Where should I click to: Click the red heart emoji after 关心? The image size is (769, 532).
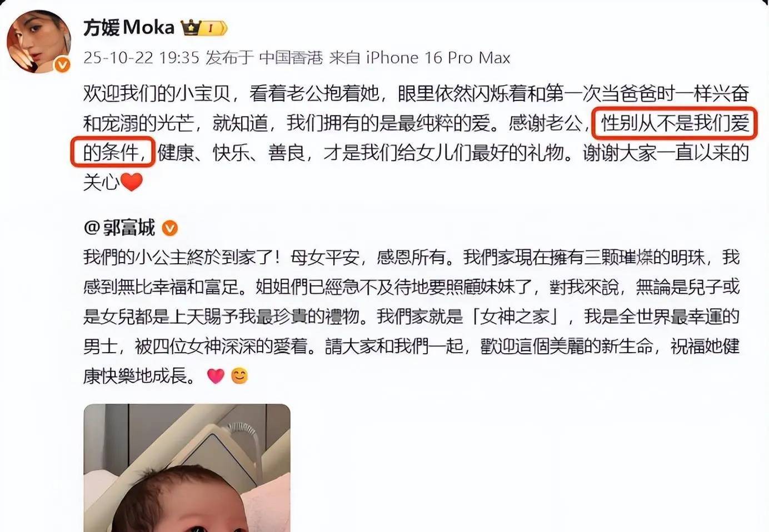132,182
